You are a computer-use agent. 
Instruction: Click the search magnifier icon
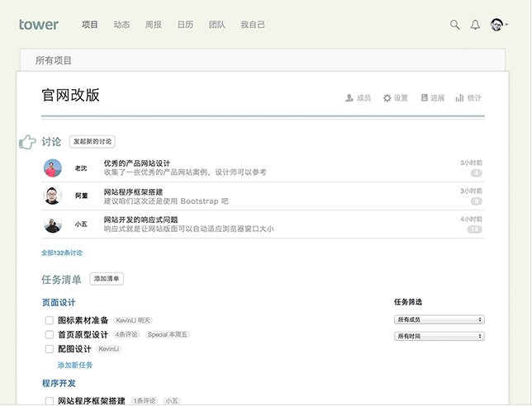454,25
